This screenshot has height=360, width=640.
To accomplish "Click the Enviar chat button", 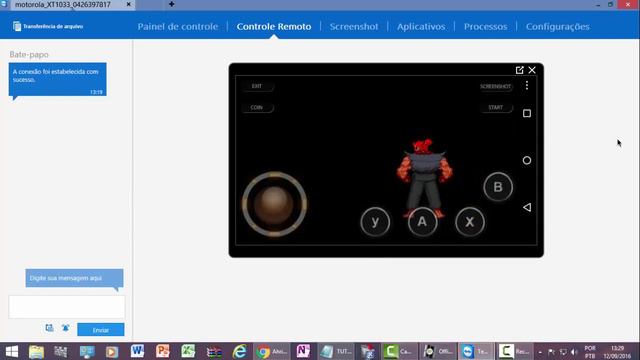I will click(x=101, y=330).
